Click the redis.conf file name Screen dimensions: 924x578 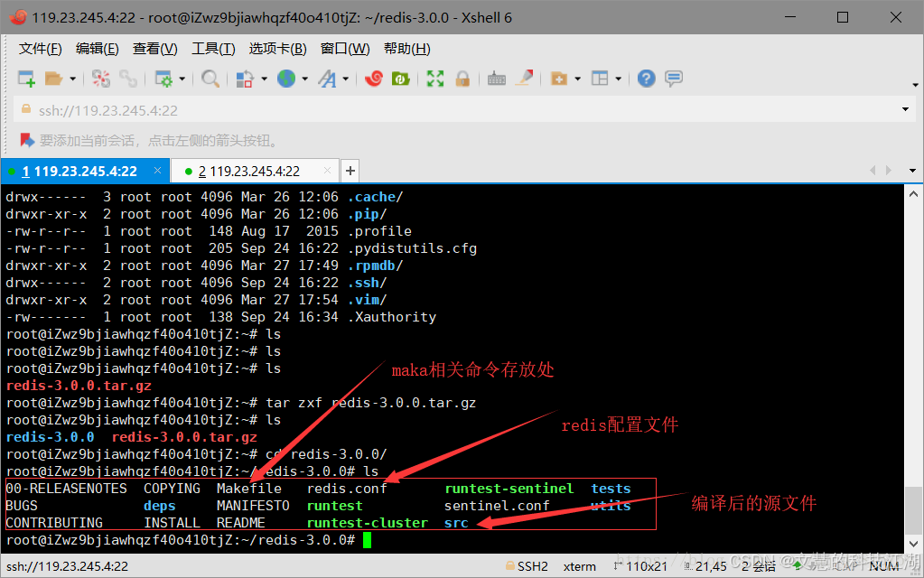347,489
